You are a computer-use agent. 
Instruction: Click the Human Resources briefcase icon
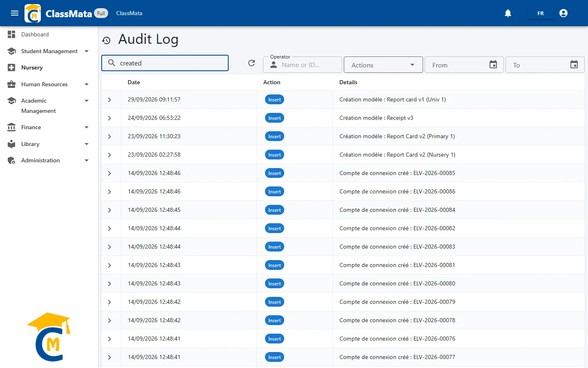pos(11,84)
